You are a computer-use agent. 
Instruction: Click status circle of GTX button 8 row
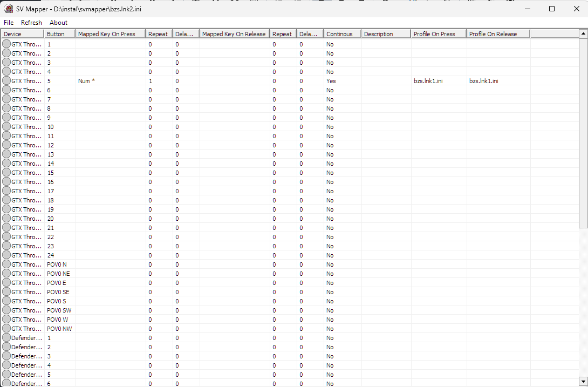[x=6, y=108]
